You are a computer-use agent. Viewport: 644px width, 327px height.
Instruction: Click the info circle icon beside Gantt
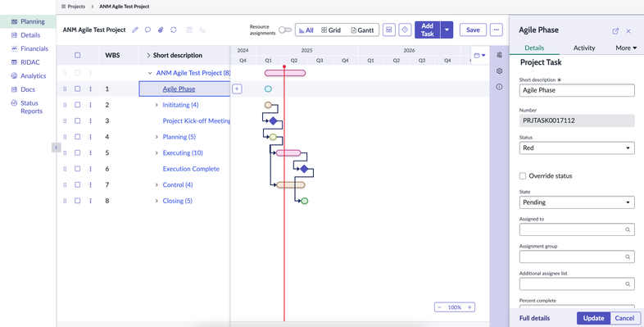[x=499, y=87]
